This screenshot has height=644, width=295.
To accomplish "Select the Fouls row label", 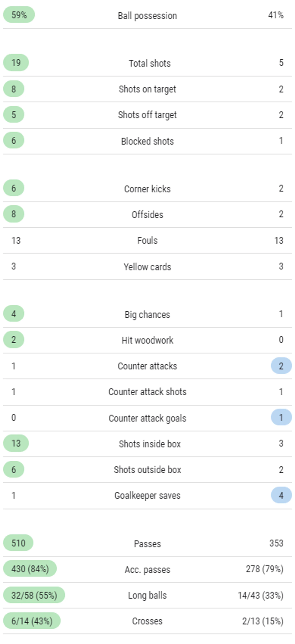I will pyautogui.click(x=147, y=240).
